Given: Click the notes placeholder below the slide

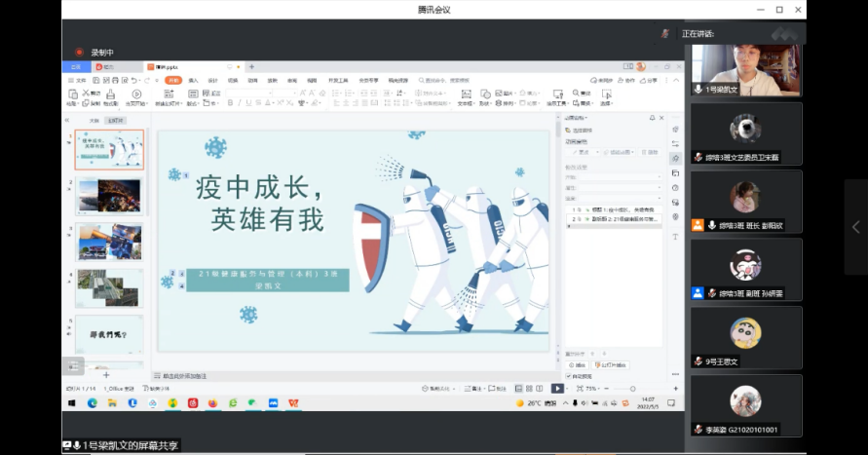Looking at the screenshot, I should (185, 375).
